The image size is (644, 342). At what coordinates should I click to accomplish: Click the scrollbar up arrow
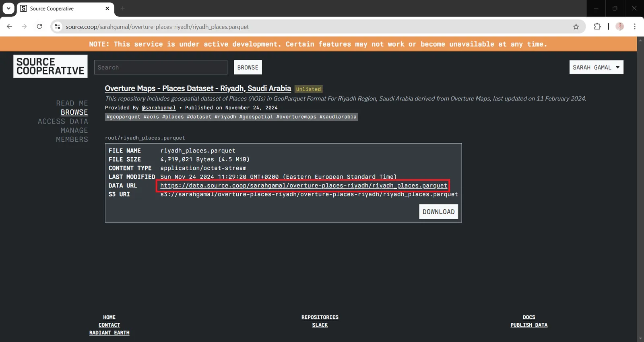pyautogui.click(x=640, y=39)
